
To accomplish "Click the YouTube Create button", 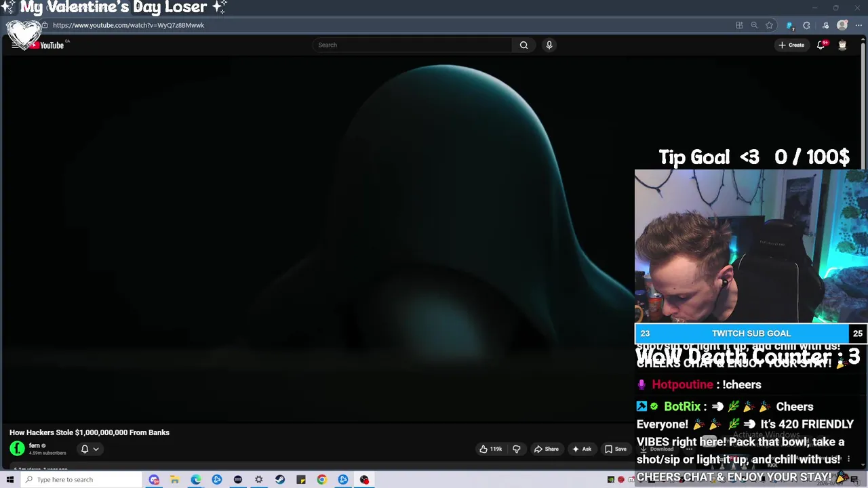I will (x=791, y=45).
